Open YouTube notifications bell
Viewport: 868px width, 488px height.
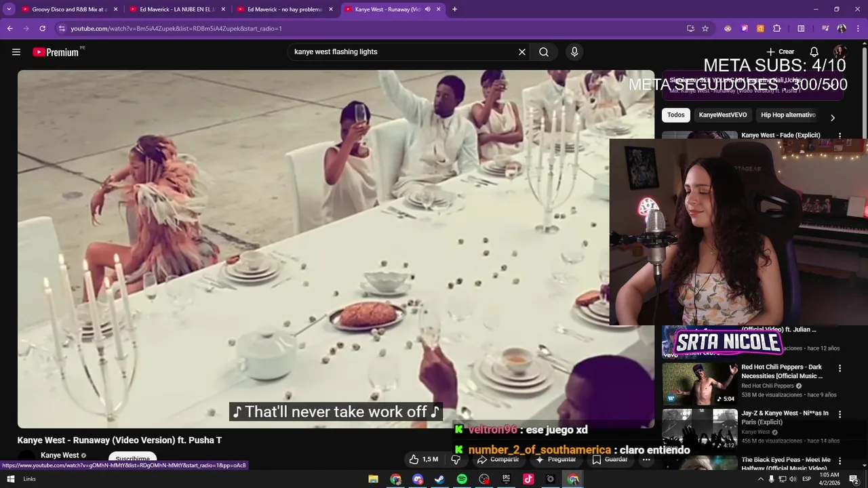[814, 52]
